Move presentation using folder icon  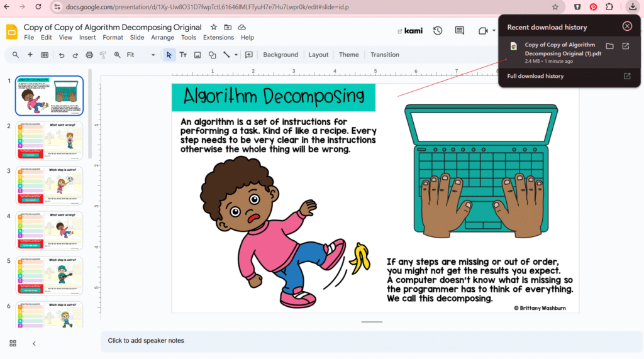(228, 27)
